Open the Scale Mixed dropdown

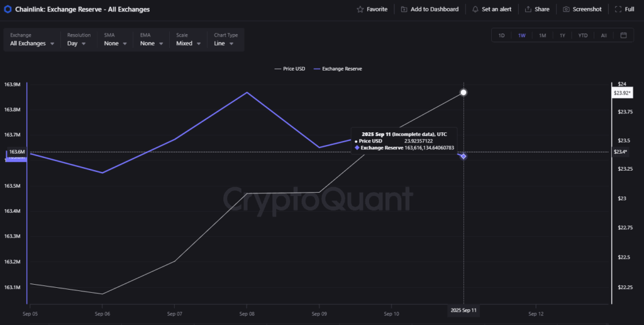pos(188,40)
